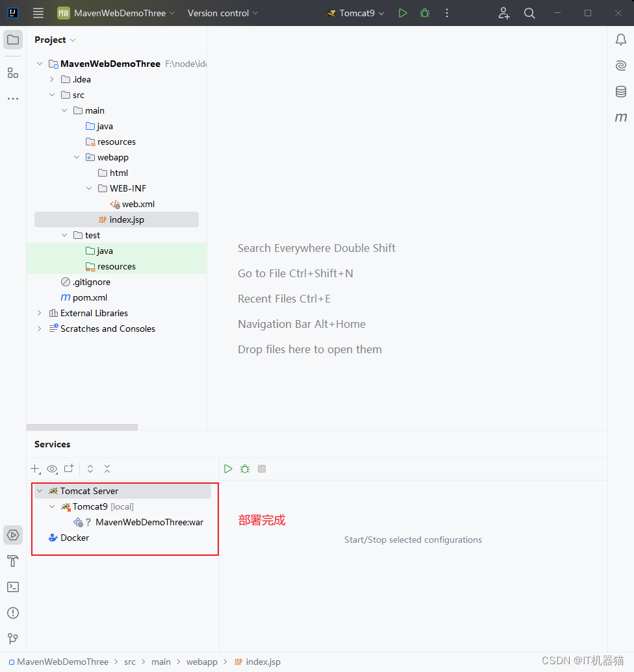Run selected service with green play icon

click(x=228, y=469)
